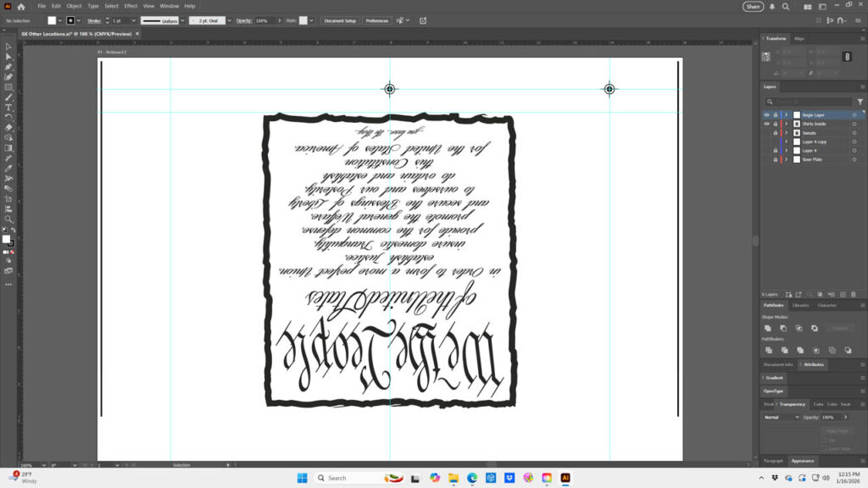This screenshot has height=488, width=868.
Task: Hide the Shirts Inside layer eye
Action: point(766,124)
